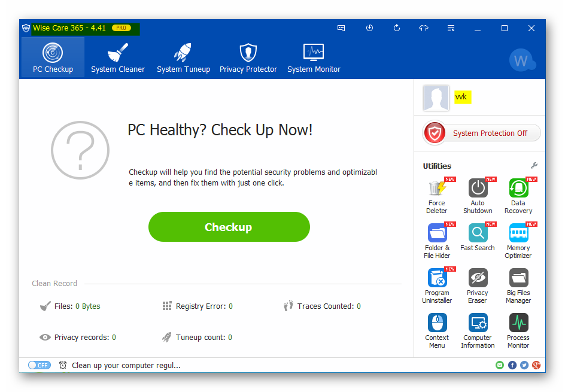Click the Tuneup count: 0 entry
The height and width of the screenshot is (392, 565).
coord(197,337)
